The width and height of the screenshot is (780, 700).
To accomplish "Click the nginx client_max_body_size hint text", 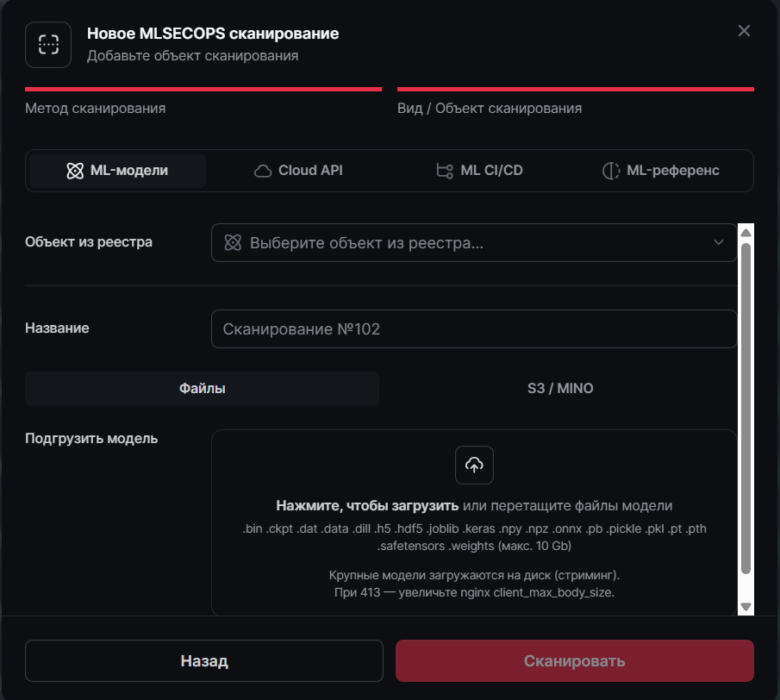I will (x=474, y=592).
